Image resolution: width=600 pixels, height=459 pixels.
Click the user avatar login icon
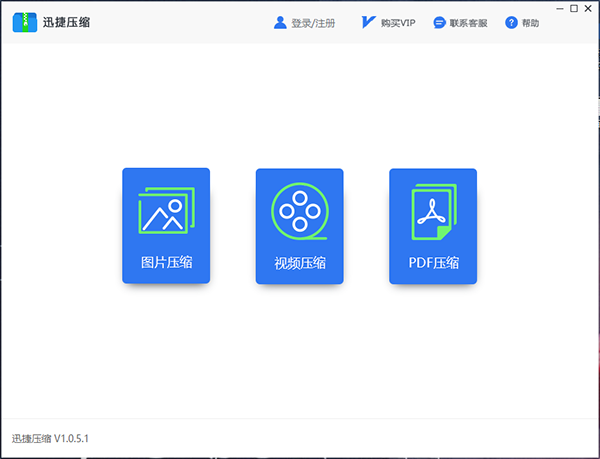coord(280,22)
